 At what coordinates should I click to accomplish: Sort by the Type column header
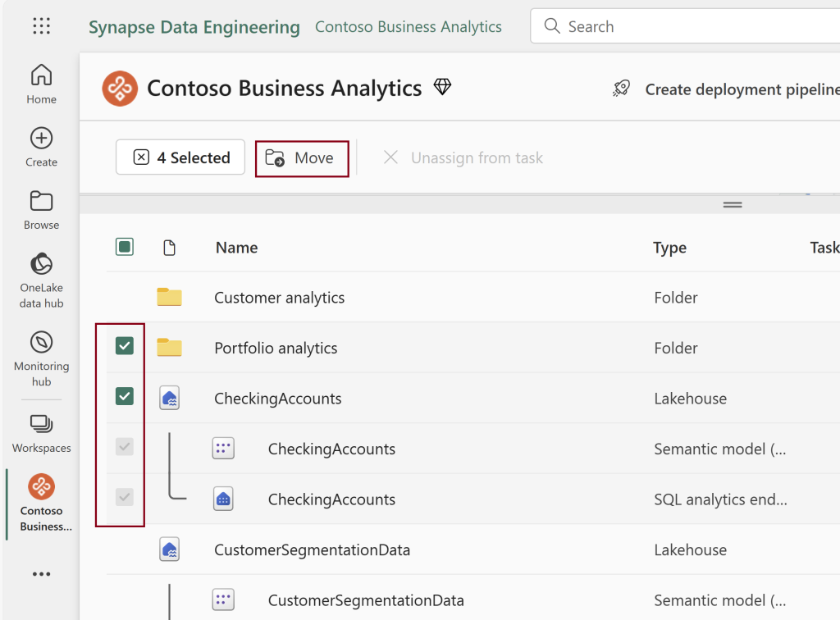pyautogui.click(x=669, y=248)
